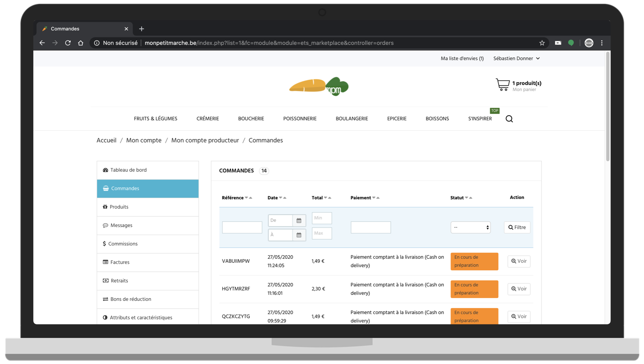Sort Paiement column ascending arrow

[378, 198]
